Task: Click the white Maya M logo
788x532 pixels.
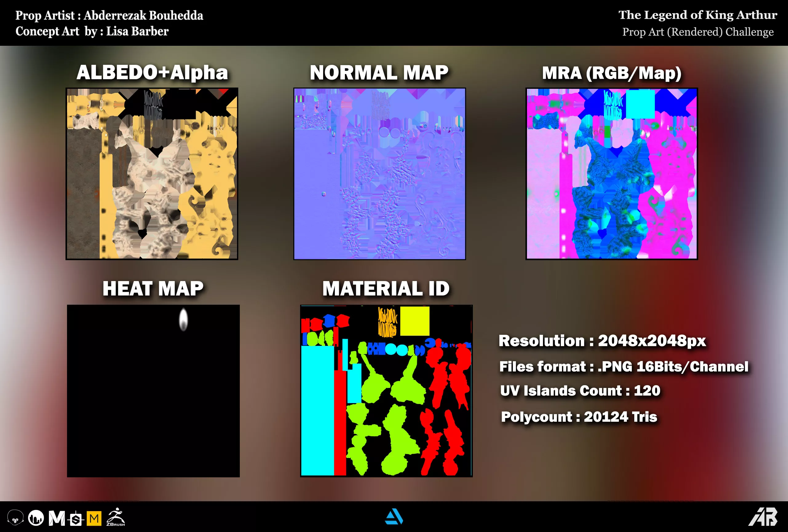Action: pyautogui.click(x=57, y=518)
